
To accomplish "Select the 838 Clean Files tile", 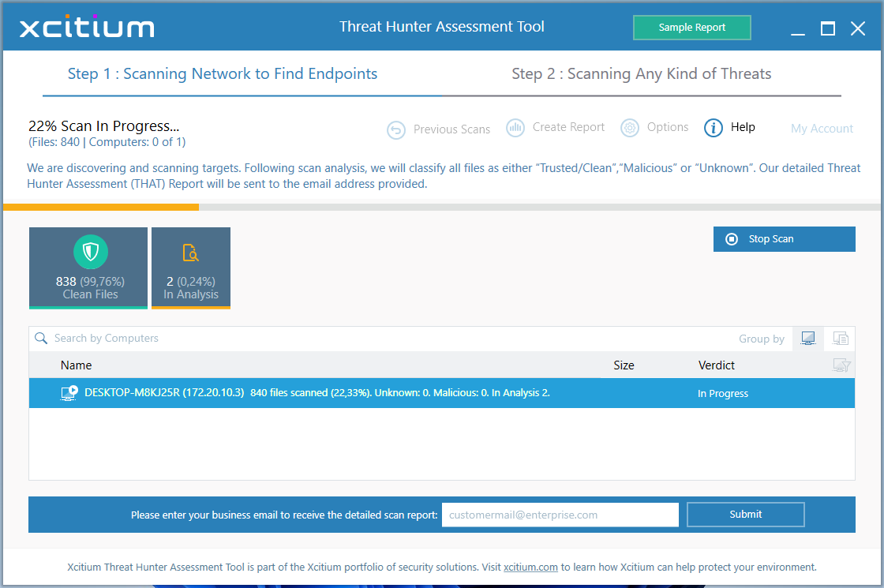I will (x=88, y=268).
